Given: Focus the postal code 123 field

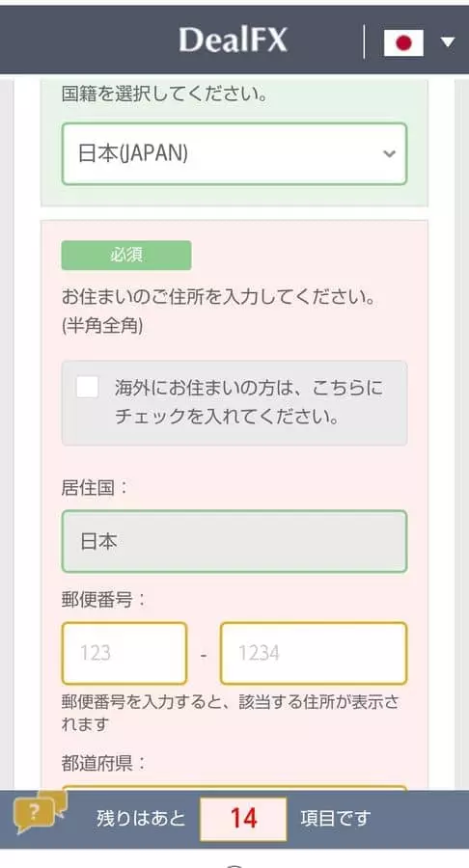Looking at the screenshot, I should click(x=124, y=653).
